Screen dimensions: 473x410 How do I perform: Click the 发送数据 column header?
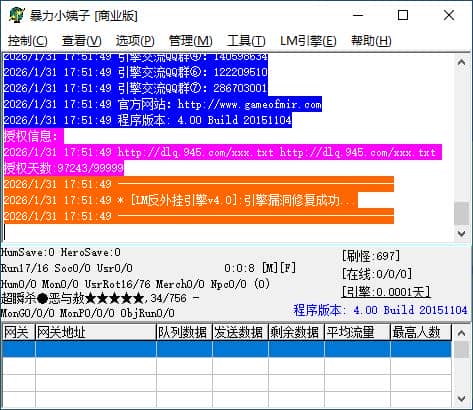point(240,332)
